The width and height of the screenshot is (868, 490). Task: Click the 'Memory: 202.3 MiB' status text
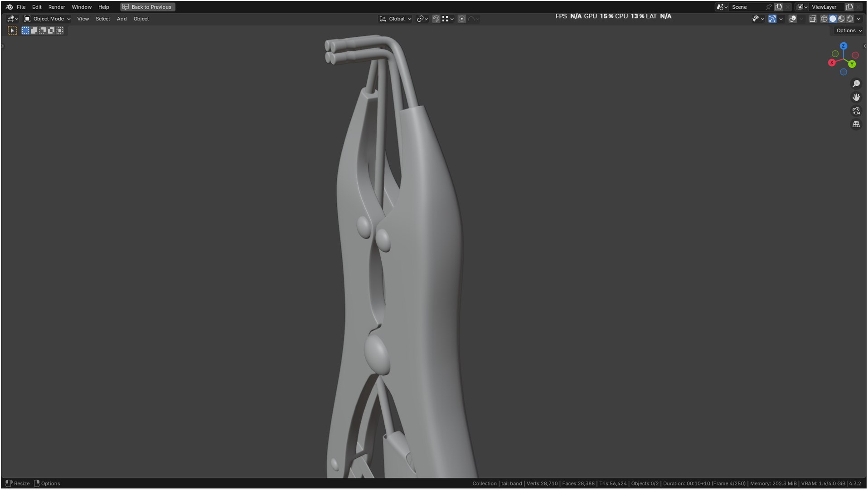(x=773, y=484)
